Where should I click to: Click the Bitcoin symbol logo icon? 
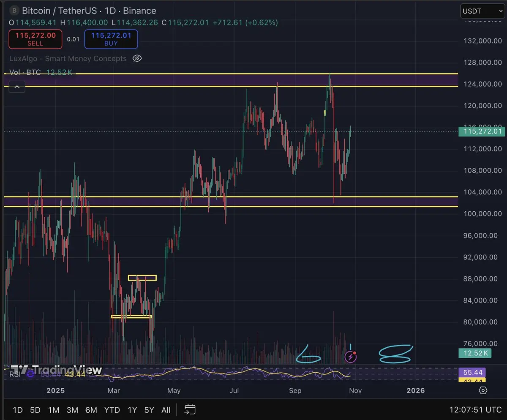pos(15,11)
